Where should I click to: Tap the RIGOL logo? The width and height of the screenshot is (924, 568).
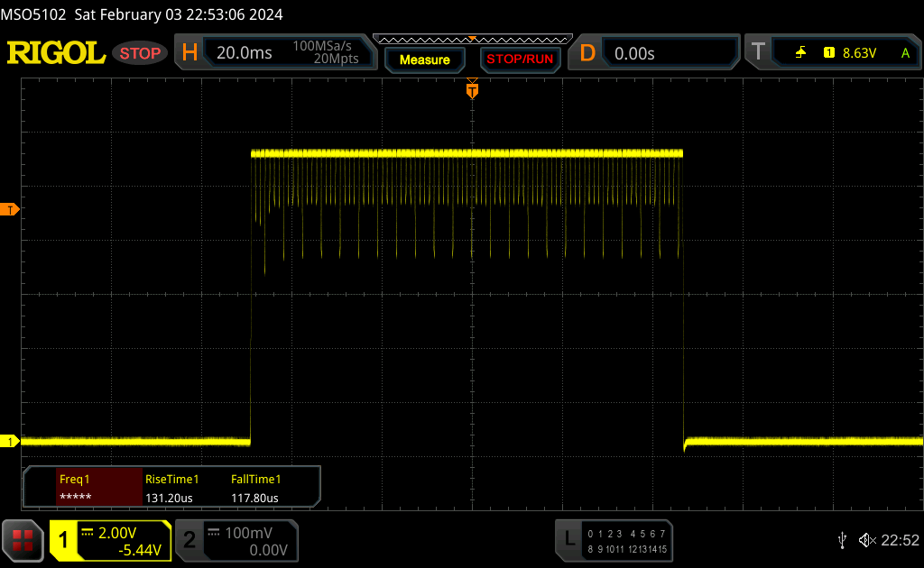[56, 53]
